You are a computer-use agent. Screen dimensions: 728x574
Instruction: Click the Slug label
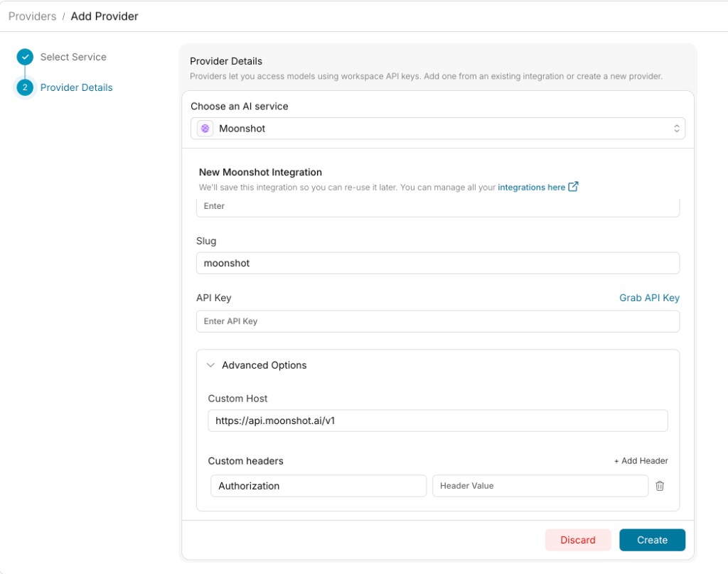click(206, 242)
